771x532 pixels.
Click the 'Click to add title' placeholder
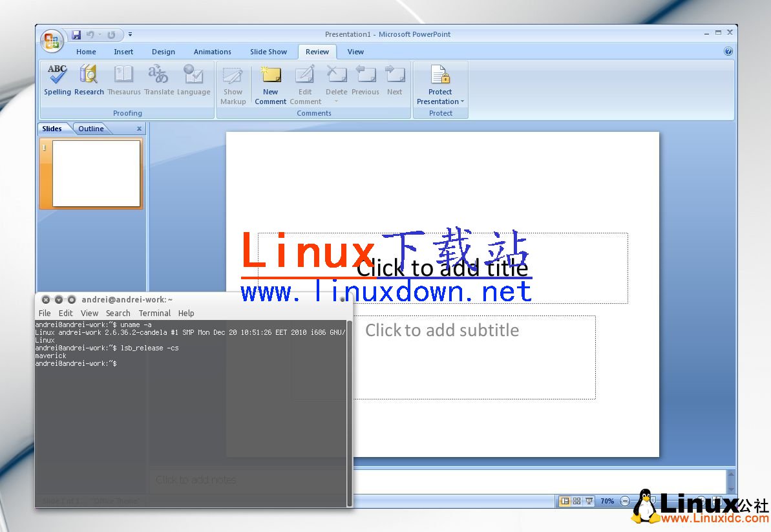click(x=443, y=268)
